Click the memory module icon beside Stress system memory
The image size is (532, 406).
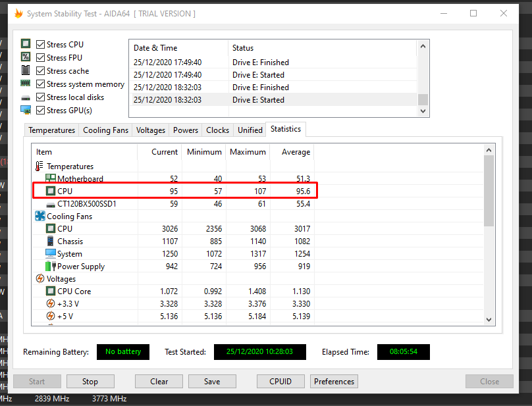coord(26,83)
